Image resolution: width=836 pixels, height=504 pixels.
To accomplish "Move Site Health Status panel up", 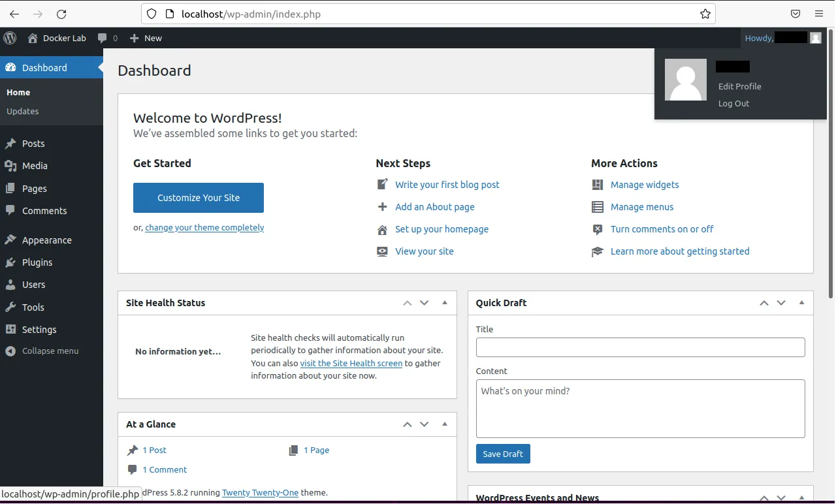I will pyautogui.click(x=408, y=303).
